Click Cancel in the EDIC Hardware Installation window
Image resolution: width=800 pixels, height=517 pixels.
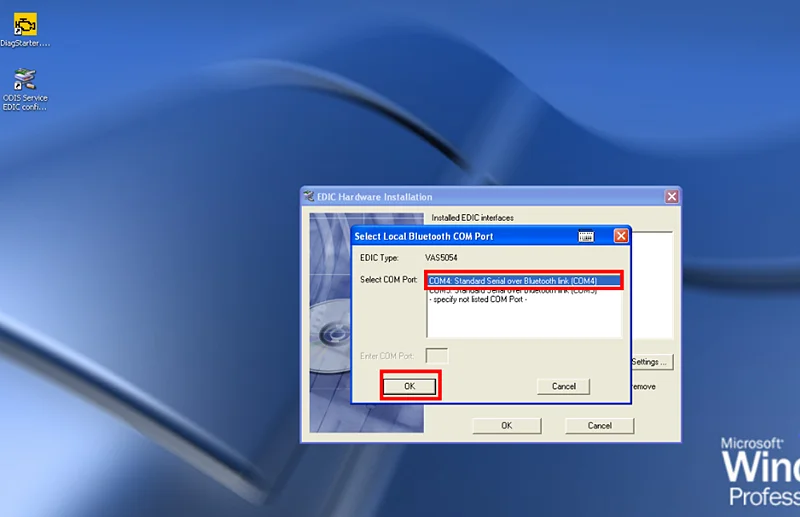pos(599,426)
